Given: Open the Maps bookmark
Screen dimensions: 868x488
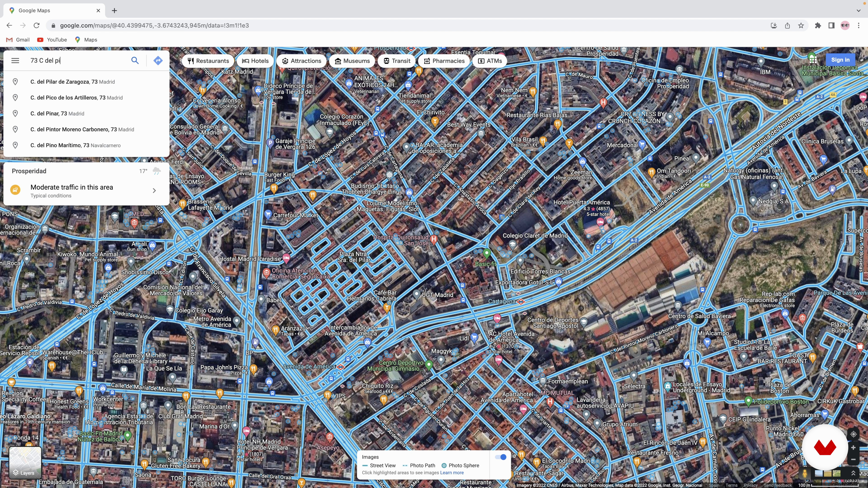Looking at the screenshot, I should [86, 40].
